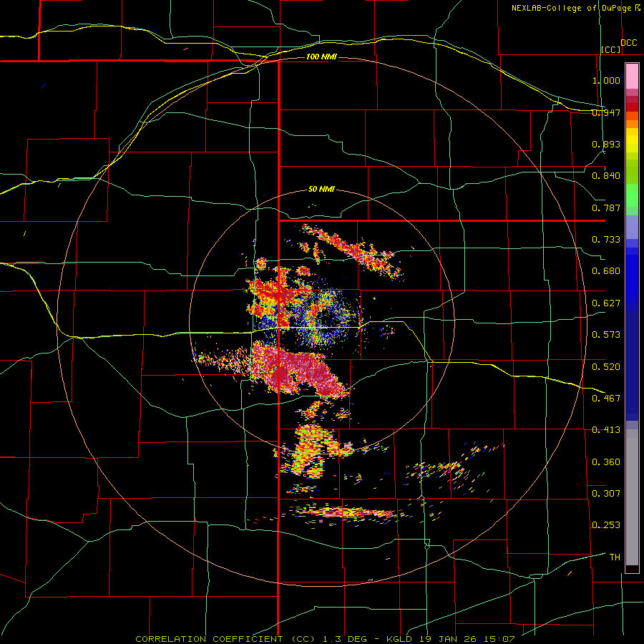Click the 0.840 color scale value
This screenshot has height=644, width=644.
click(606, 176)
